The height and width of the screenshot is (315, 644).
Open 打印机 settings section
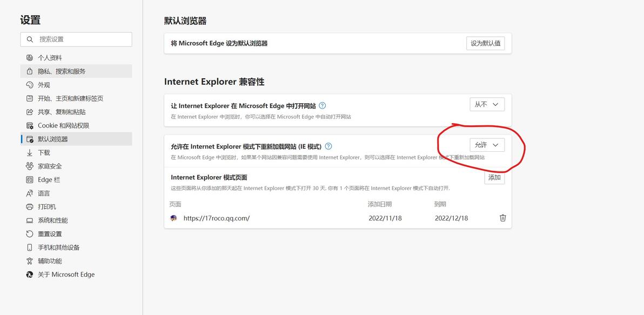76,207
